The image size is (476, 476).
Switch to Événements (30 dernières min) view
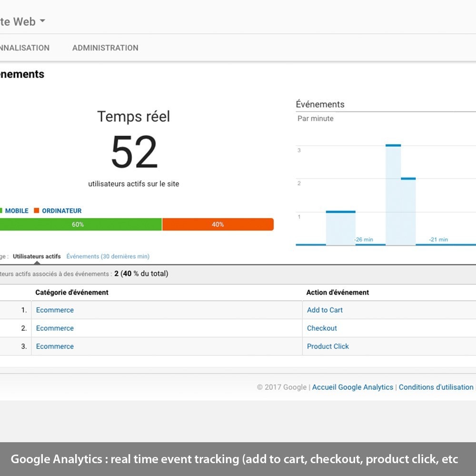click(108, 256)
